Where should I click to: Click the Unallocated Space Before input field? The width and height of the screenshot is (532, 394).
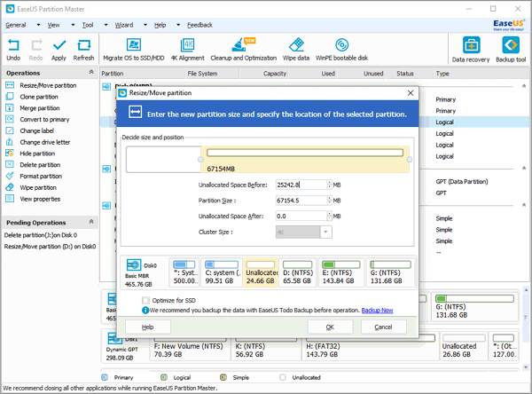301,185
